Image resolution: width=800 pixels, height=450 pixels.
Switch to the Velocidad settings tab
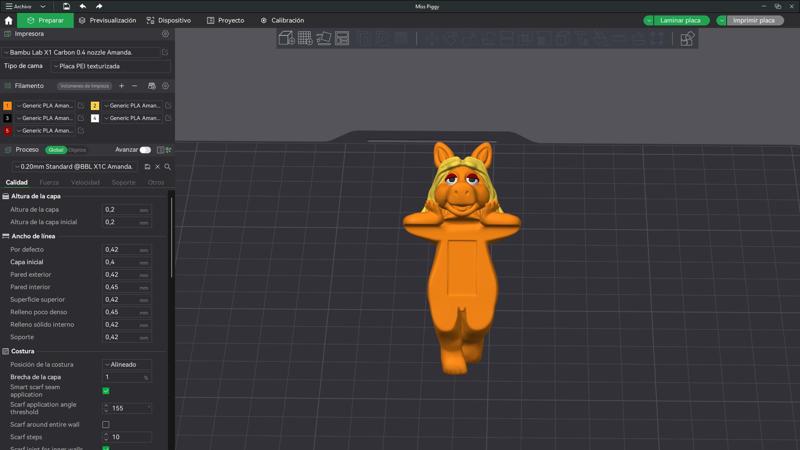(85, 182)
